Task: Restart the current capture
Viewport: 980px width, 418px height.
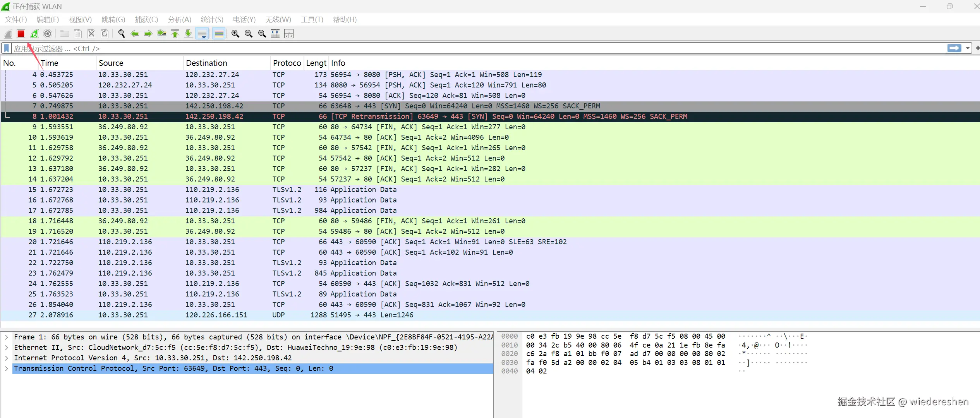Action: [x=34, y=34]
